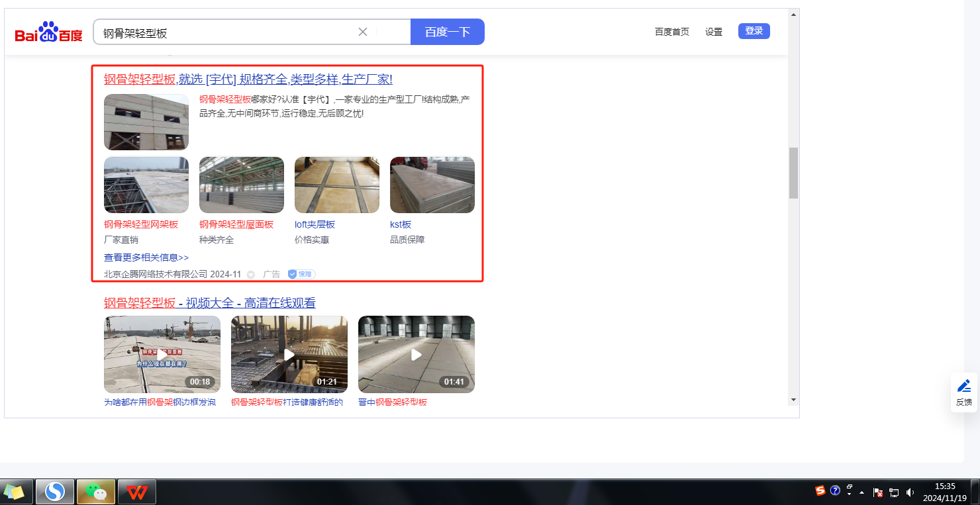Image resolution: width=980 pixels, height=505 pixels.
Task: Click the thumbnail above kst板
Action: pos(432,185)
